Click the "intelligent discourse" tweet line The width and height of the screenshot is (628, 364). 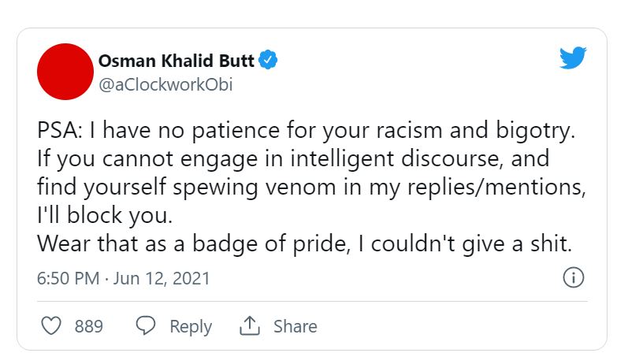(293, 160)
